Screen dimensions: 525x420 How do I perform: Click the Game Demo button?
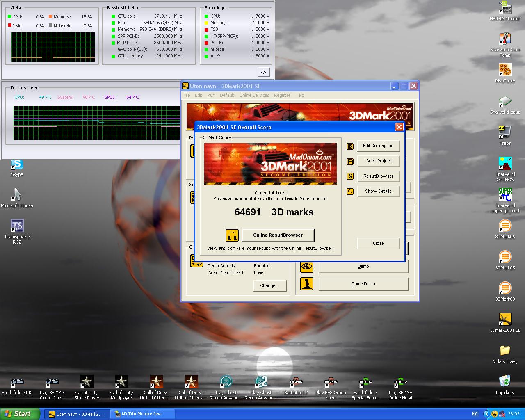(x=363, y=284)
